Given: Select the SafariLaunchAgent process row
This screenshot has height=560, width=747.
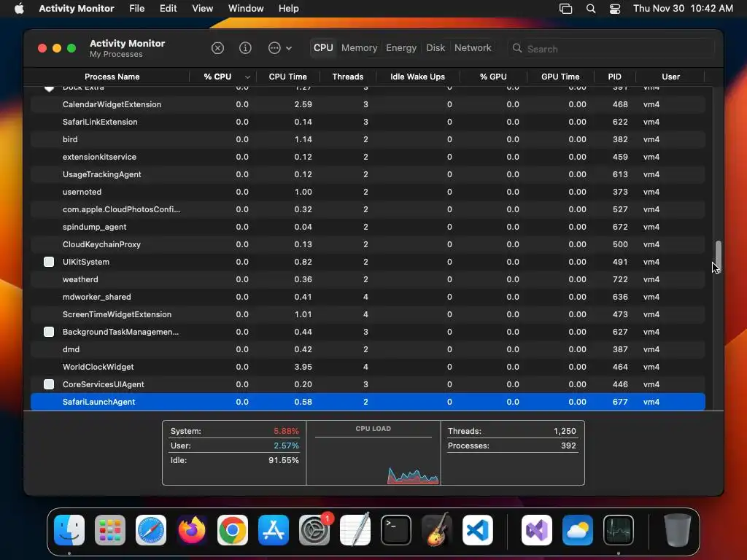Looking at the screenshot, I should 368,402.
